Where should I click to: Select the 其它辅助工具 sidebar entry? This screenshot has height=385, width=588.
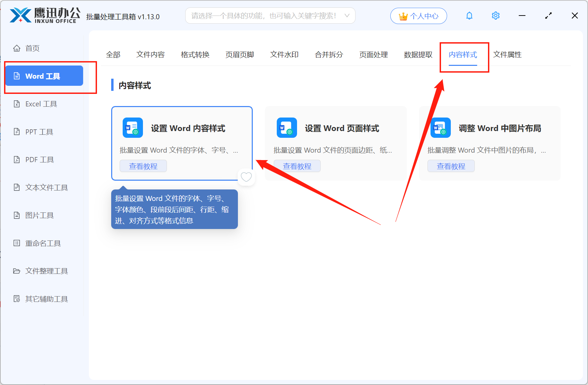tap(46, 299)
